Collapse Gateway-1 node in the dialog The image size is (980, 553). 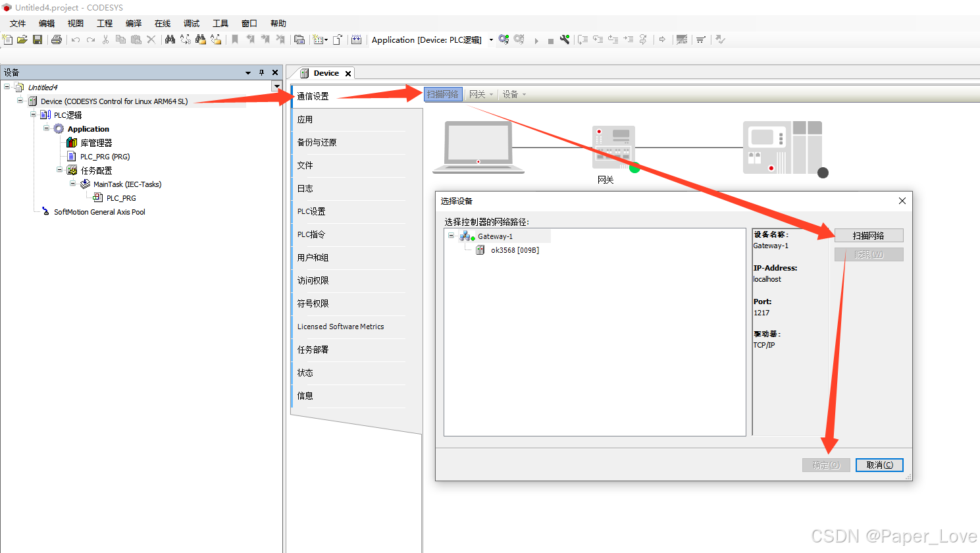451,236
